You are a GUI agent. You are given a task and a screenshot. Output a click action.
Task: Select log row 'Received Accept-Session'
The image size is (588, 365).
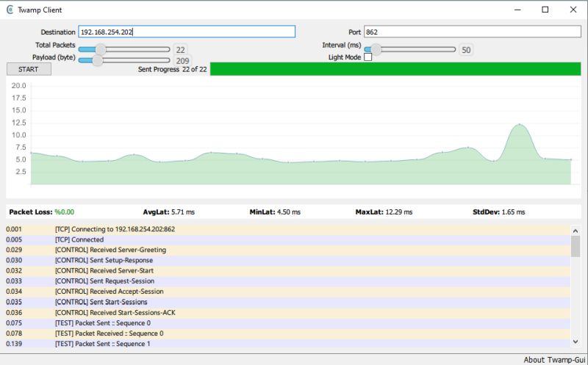288,292
